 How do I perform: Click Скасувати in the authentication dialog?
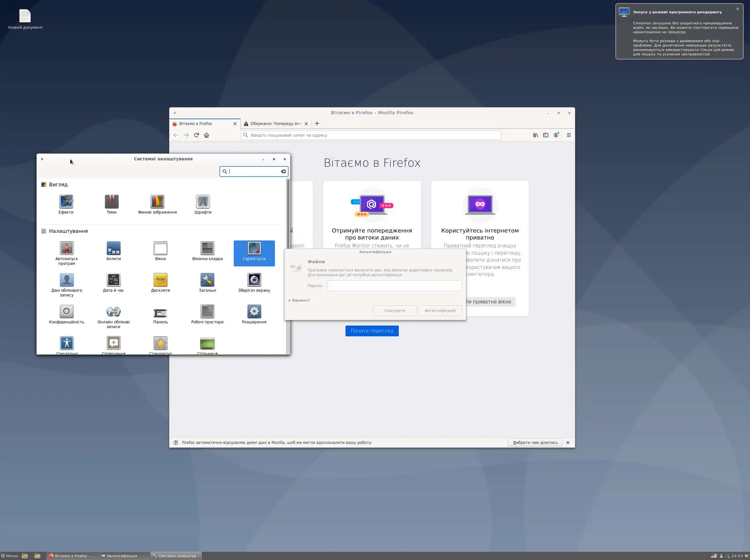point(394,311)
